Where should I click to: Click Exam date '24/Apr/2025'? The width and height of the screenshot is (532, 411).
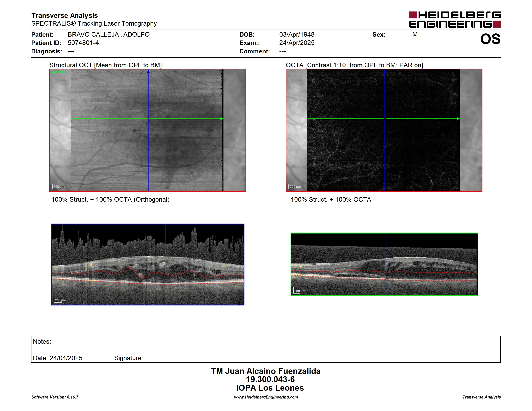297,43
